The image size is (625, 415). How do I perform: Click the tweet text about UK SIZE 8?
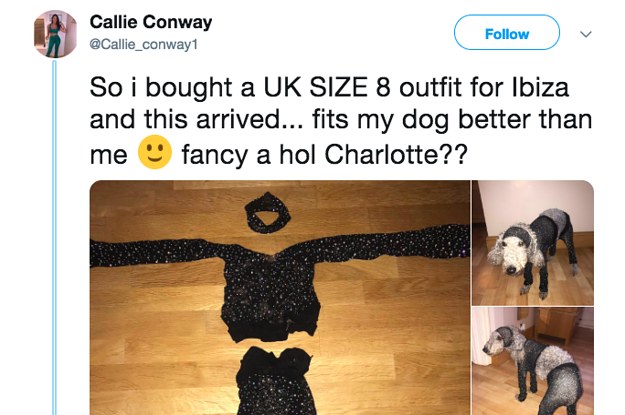(341, 120)
